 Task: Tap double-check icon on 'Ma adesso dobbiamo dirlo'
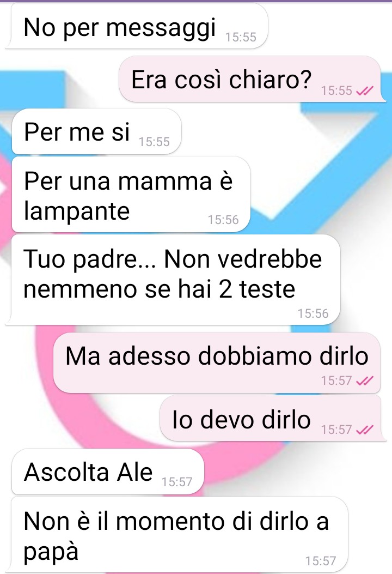click(x=365, y=380)
